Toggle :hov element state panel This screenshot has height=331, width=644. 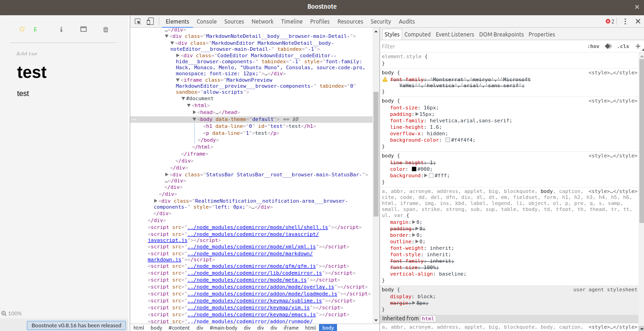(x=593, y=46)
